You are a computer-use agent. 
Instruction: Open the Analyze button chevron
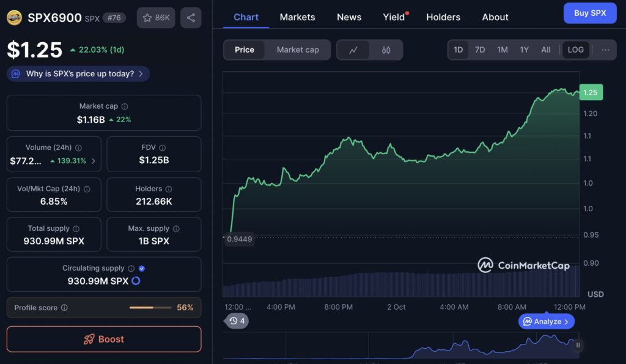[567, 322]
